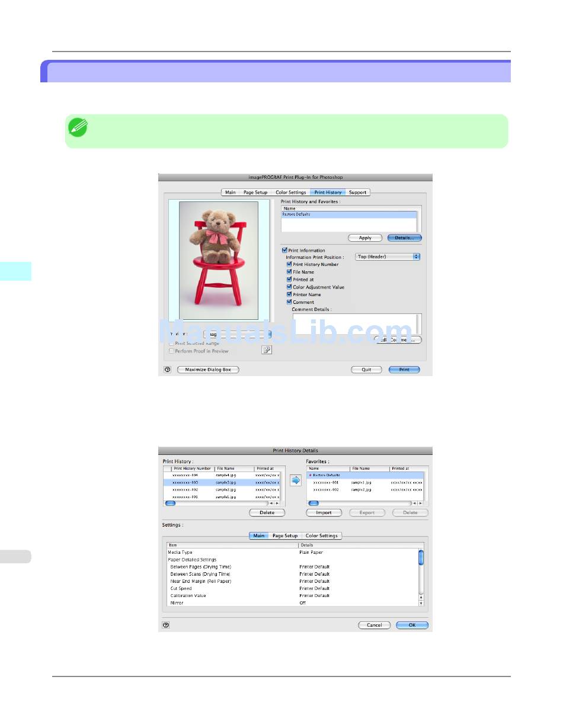Click the Calibration Value row
Screen dimensions: 563x728
point(293,595)
